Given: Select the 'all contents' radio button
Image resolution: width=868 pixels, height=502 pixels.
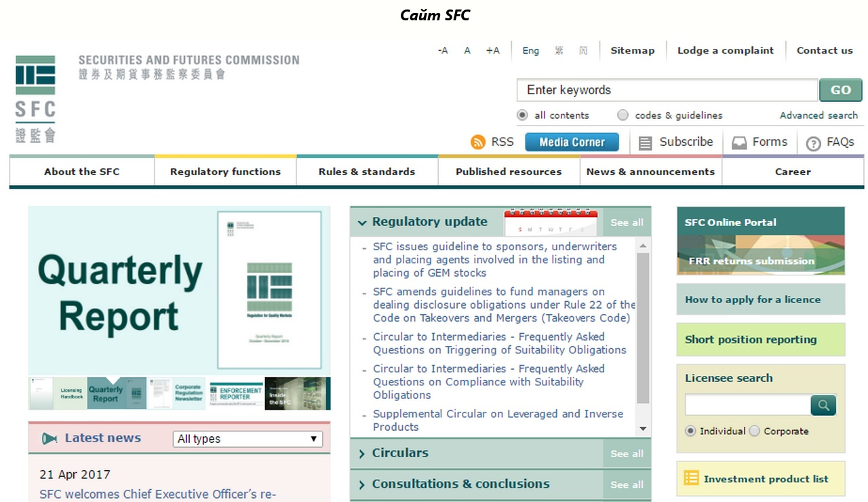Looking at the screenshot, I should (522, 115).
